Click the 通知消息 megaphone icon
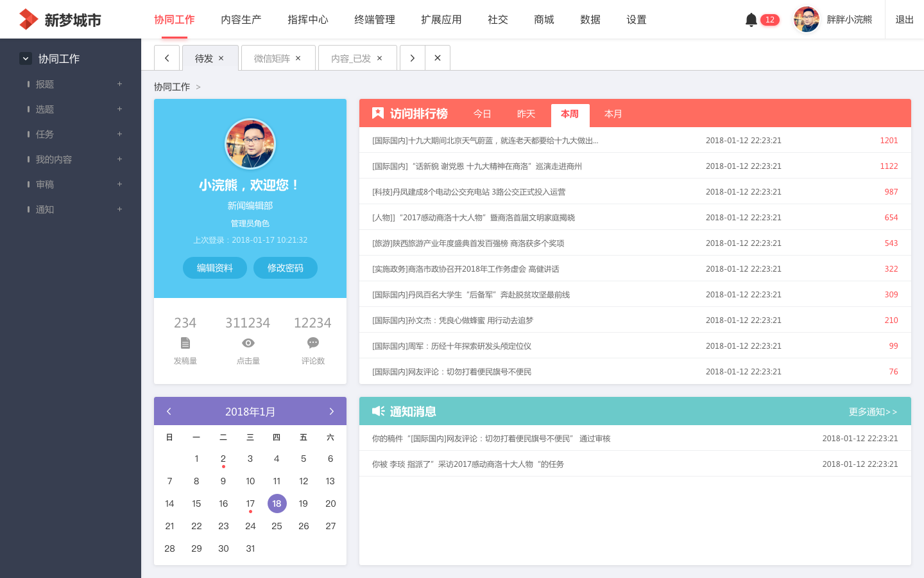Viewport: 924px width, 578px height. pos(378,411)
